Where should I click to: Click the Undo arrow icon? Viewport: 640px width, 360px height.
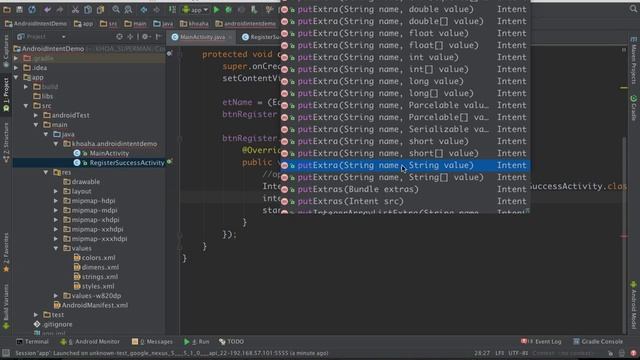point(47,9)
